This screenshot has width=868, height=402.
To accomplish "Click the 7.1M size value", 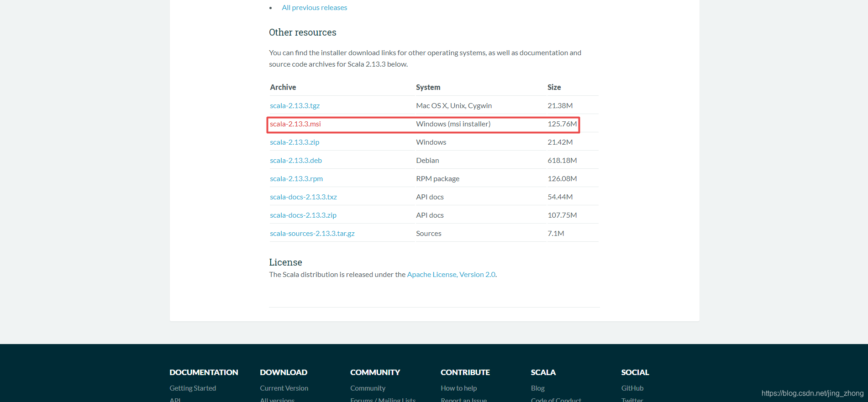I will tap(556, 233).
